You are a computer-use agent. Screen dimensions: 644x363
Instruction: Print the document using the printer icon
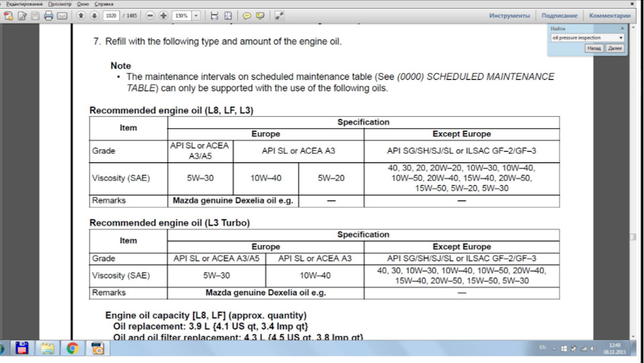click(x=48, y=16)
